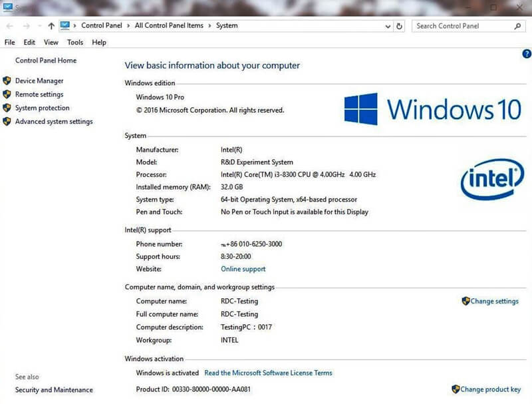Open Advanced system settings
The height and width of the screenshot is (404, 532).
pyautogui.click(x=54, y=122)
